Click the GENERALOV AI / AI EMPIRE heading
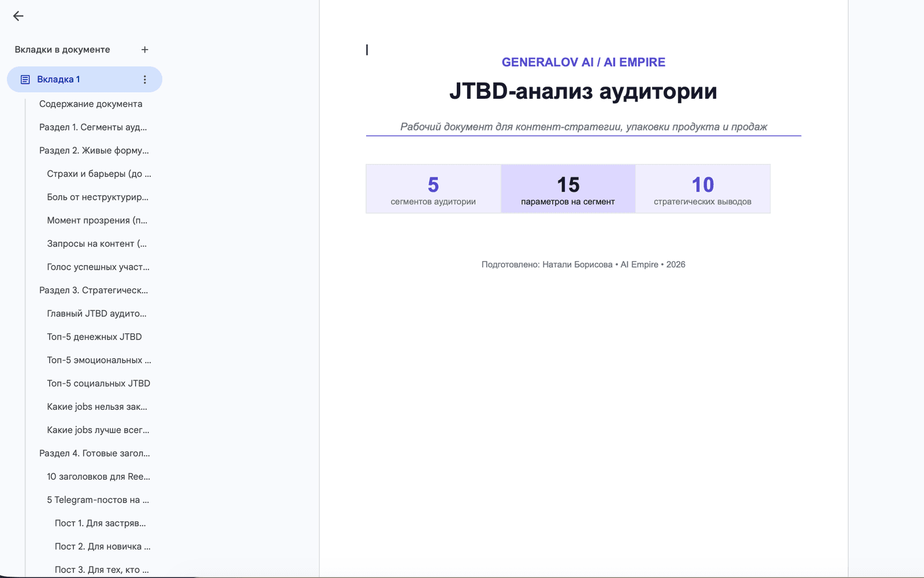Image resolution: width=924 pixels, height=578 pixels. (x=583, y=62)
